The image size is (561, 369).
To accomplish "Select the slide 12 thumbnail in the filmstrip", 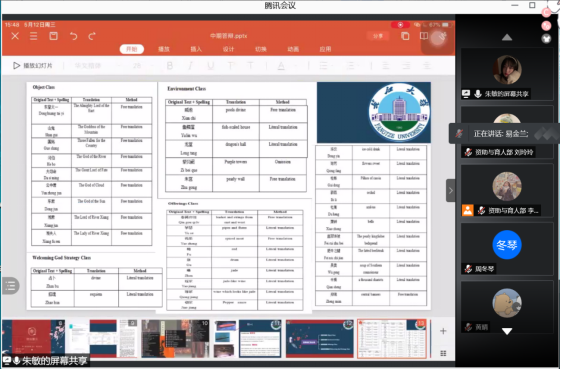I will pyautogui.click(x=319, y=339).
